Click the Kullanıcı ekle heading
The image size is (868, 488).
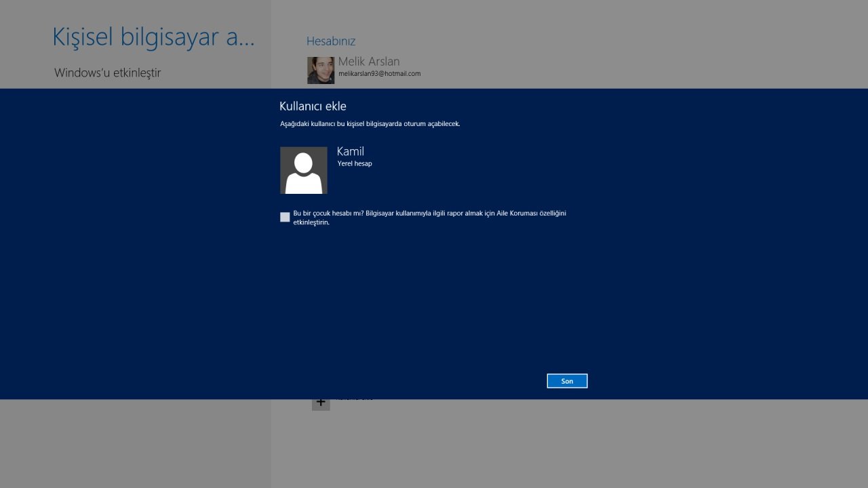313,106
